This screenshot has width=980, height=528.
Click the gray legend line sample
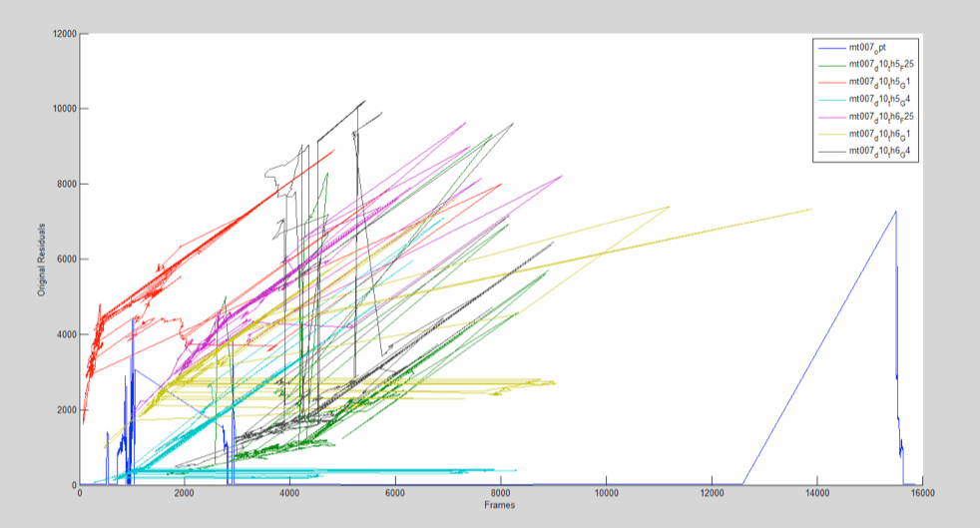pos(830,152)
